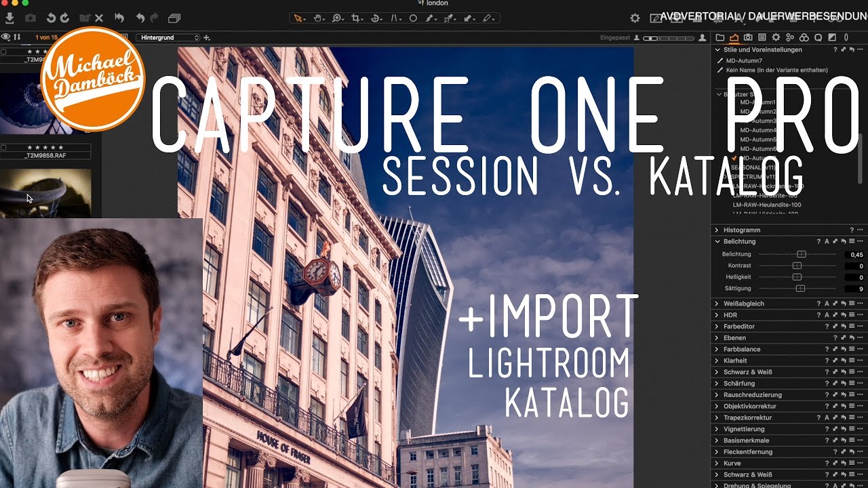Expand the Kurve panel
Image resolution: width=868 pixels, height=488 pixels.
click(x=717, y=463)
